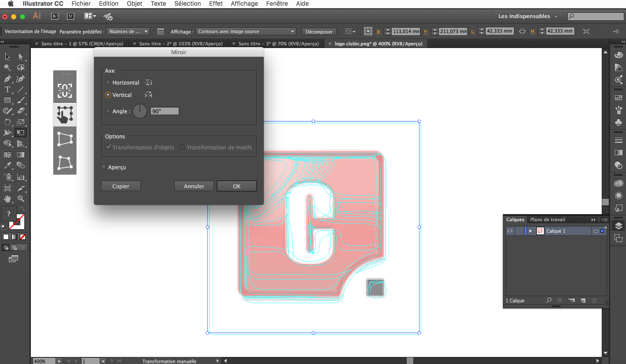Select the Scale tool
This screenshot has height=364, width=626.
tap(21, 122)
